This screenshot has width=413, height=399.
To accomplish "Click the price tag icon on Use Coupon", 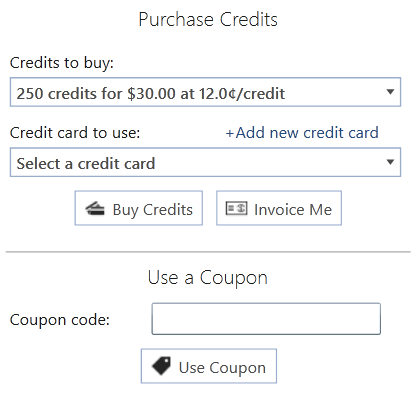I will (x=161, y=366).
